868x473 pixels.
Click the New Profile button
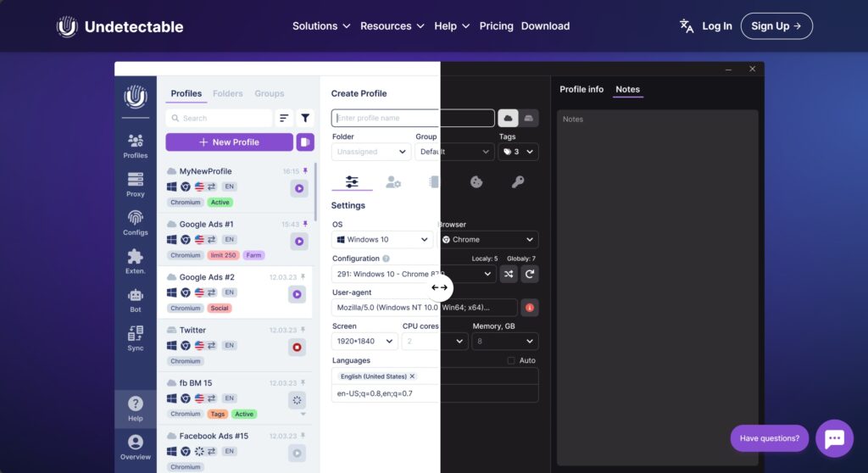pos(229,142)
